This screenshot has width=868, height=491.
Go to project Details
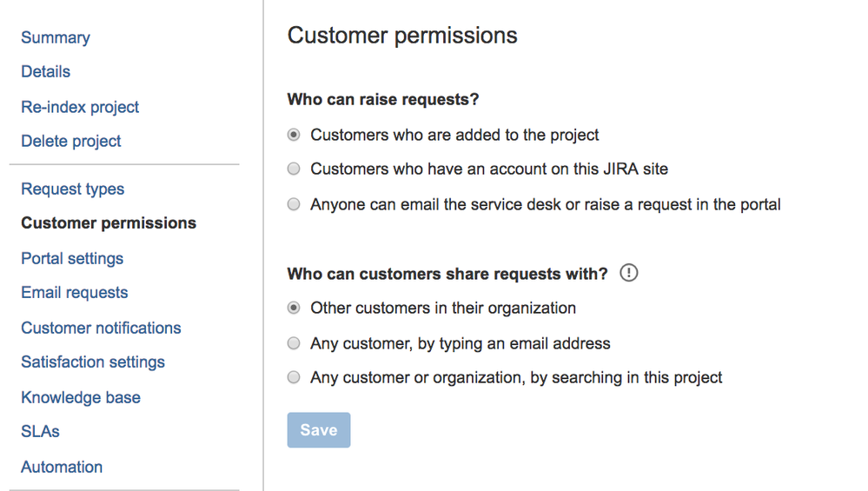pos(46,72)
